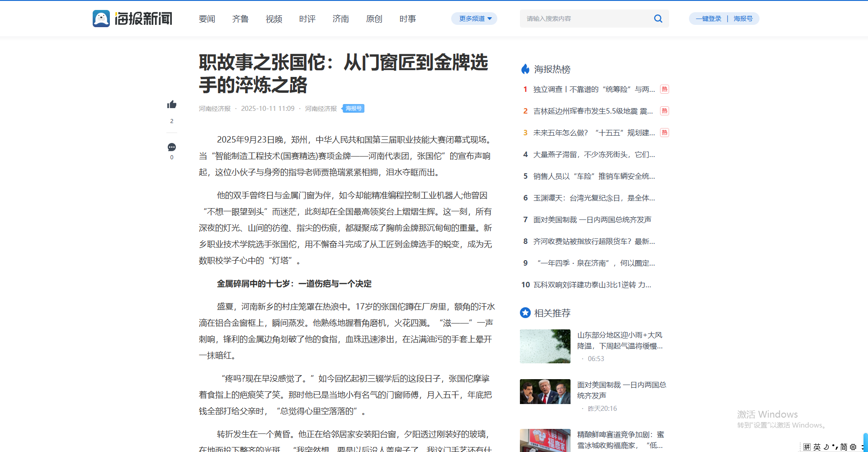Go to the 济南 channel
868x452 pixels.
[341, 19]
